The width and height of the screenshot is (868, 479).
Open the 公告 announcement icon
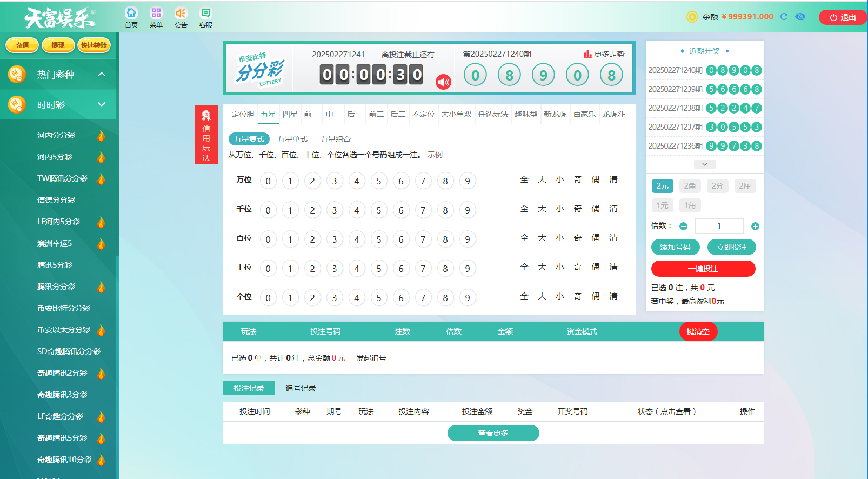181,17
